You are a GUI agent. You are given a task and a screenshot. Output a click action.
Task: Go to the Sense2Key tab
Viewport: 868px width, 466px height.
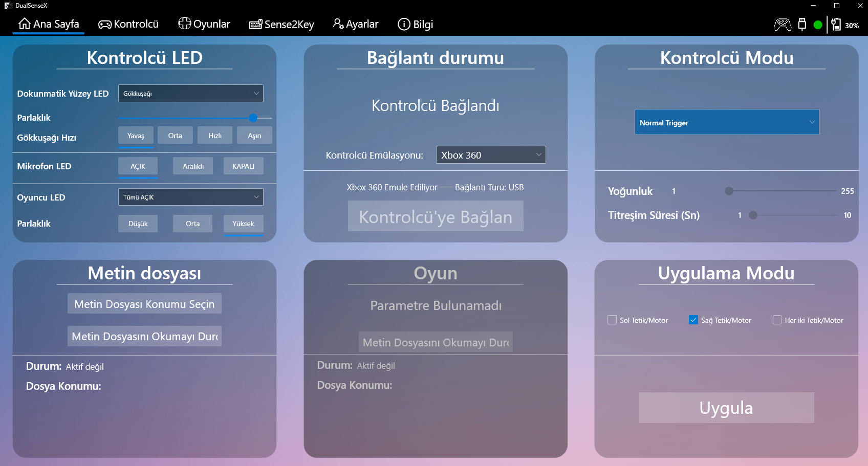281,24
